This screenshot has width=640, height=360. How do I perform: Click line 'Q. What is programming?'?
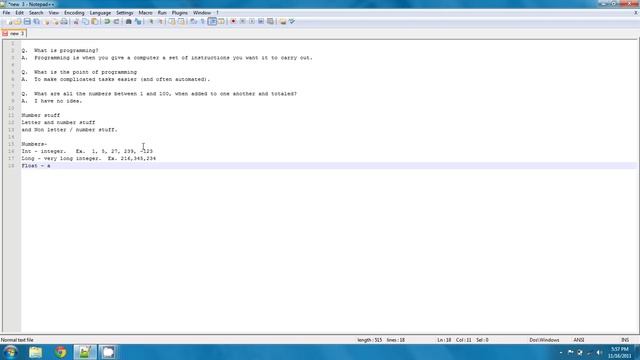pos(60,51)
